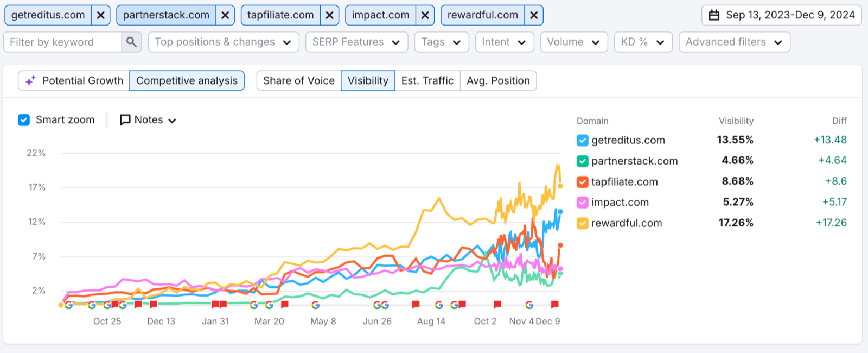Click the 22% y-axis label

tap(36, 153)
